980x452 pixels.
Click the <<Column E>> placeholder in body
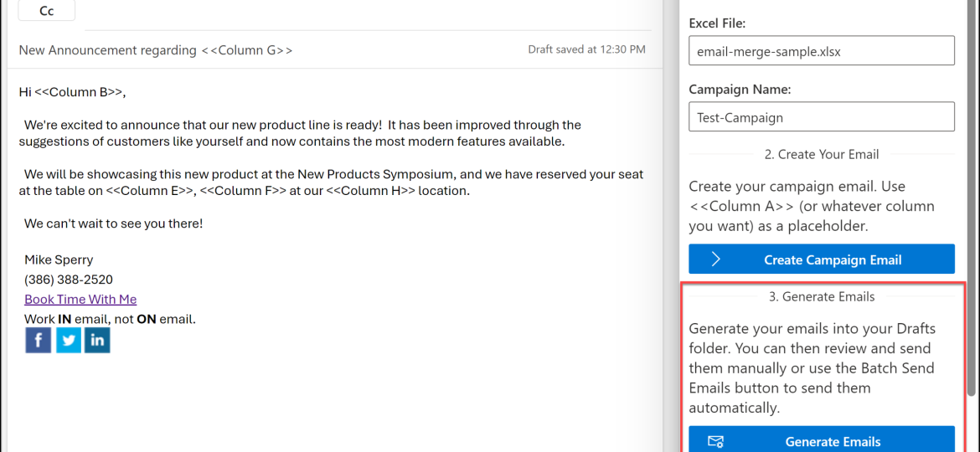[x=150, y=191]
